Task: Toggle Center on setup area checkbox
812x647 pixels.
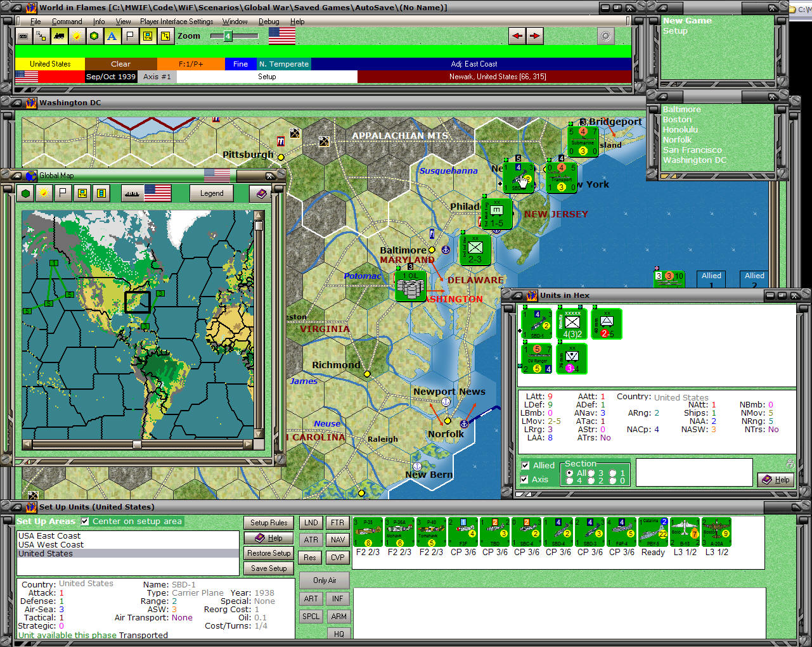Action: coord(85,522)
